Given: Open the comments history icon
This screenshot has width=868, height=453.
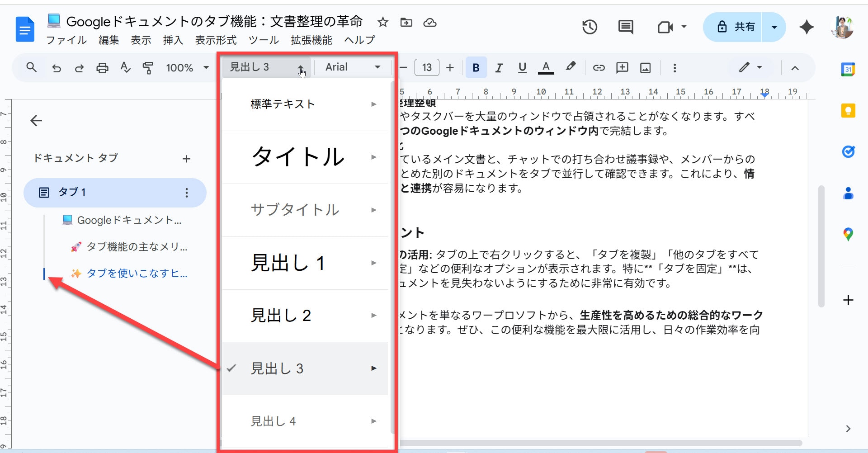Looking at the screenshot, I should point(626,27).
